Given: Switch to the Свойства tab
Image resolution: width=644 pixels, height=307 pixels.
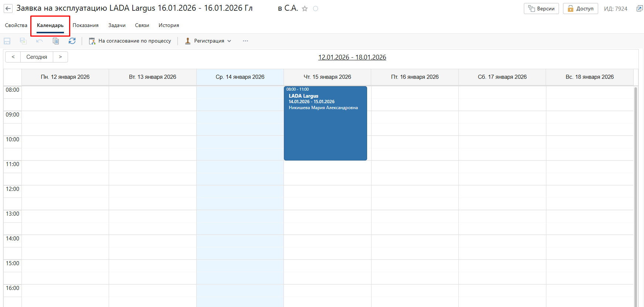Looking at the screenshot, I should coord(16,25).
